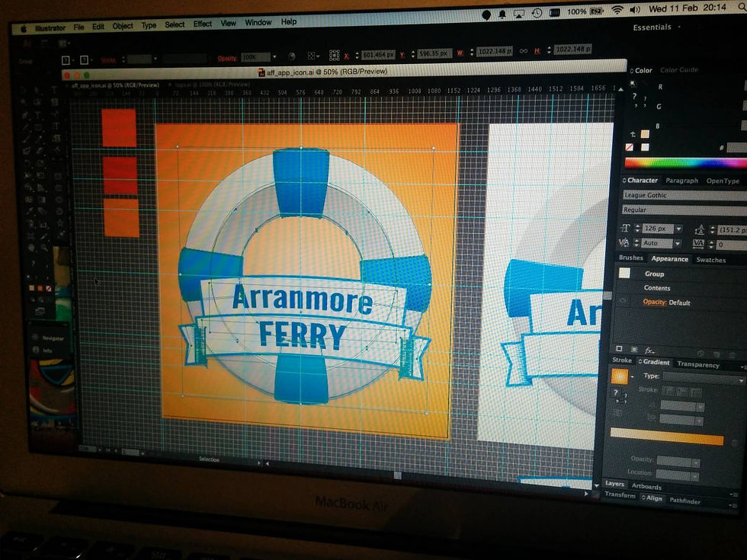Screen dimensions: 747x560
Task: Click the reference point grid icon
Action: [x=335, y=55]
